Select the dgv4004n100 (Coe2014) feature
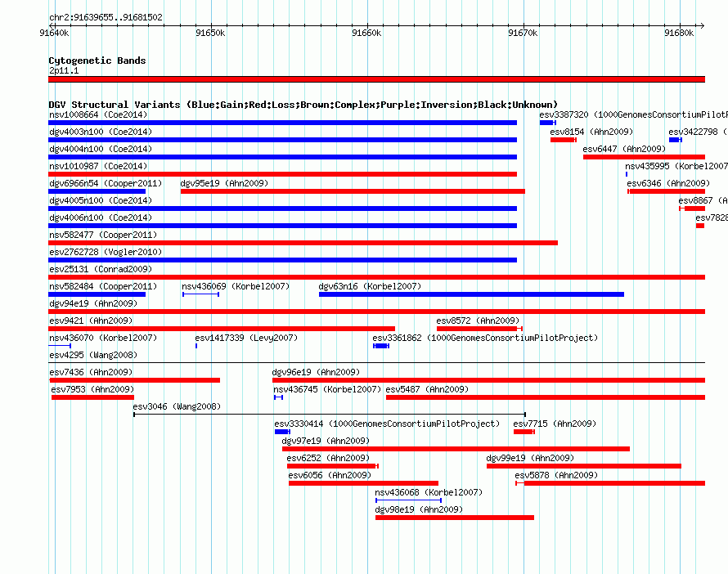 point(282,157)
